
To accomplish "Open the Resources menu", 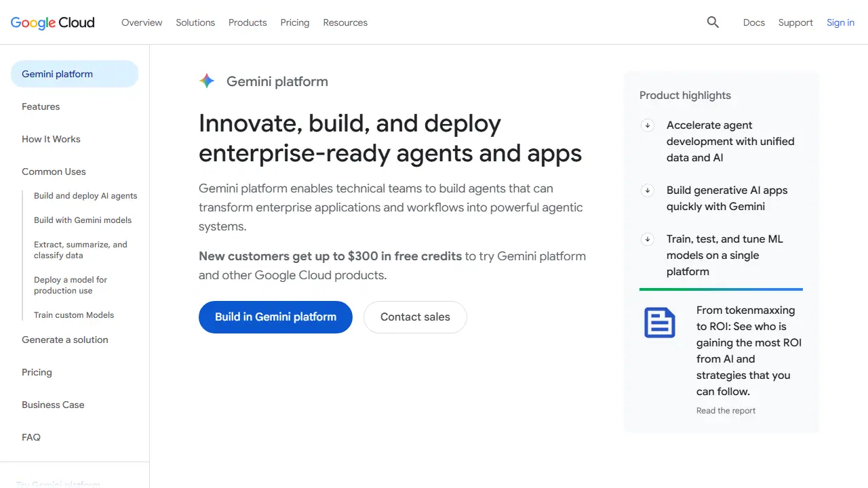I will tap(345, 22).
